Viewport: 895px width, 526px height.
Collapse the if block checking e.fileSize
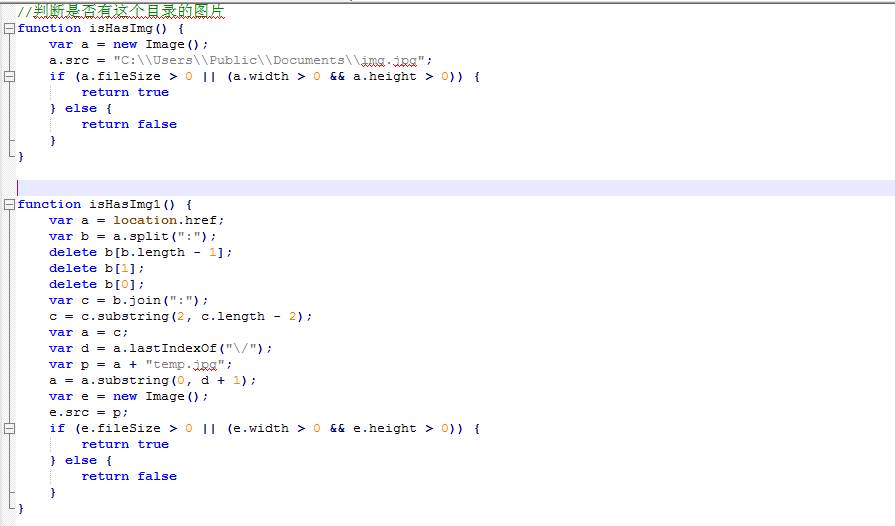pyautogui.click(x=9, y=428)
